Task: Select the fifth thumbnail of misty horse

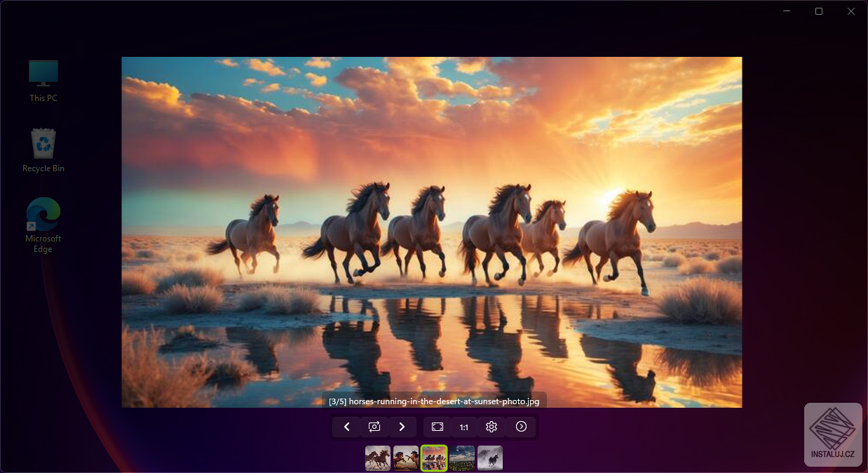Action: click(490, 458)
